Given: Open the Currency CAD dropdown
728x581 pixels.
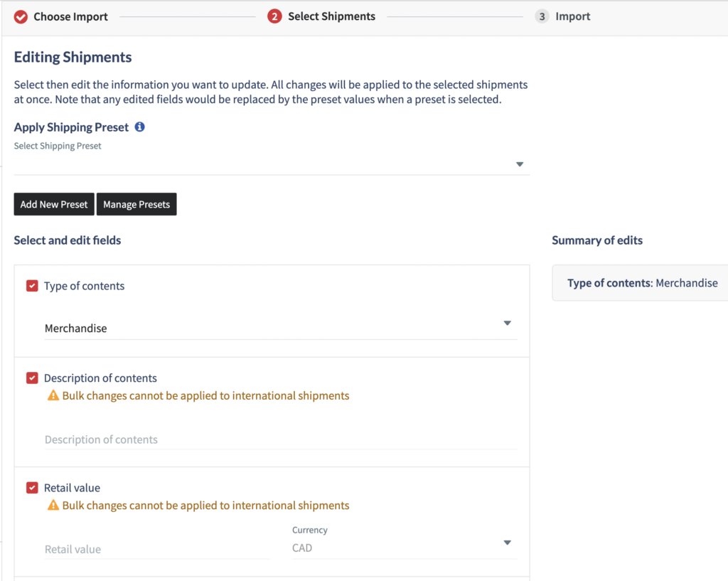Looking at the screenshot, I should pyautogui.click(x=405, y=548).
